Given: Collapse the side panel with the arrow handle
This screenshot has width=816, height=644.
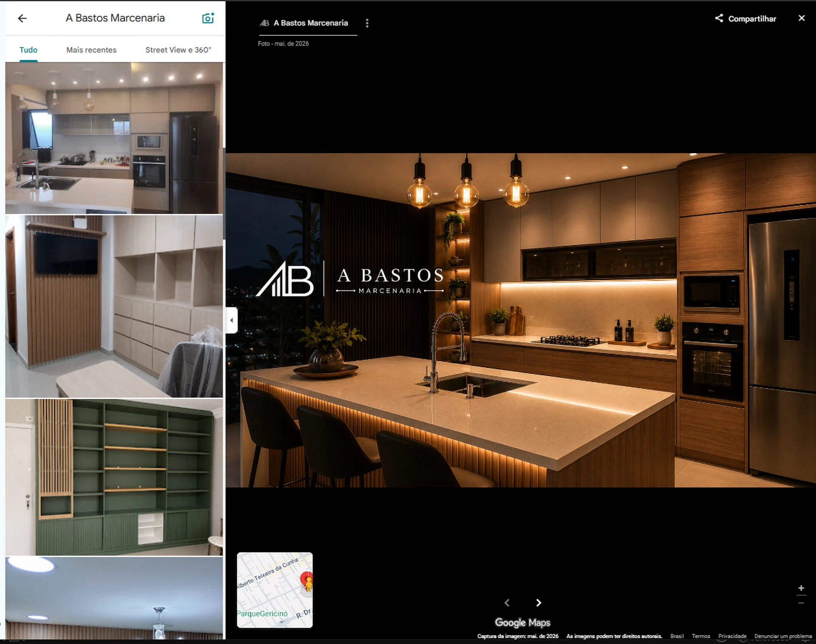Looking at the screenshot, I should (231, 320).
